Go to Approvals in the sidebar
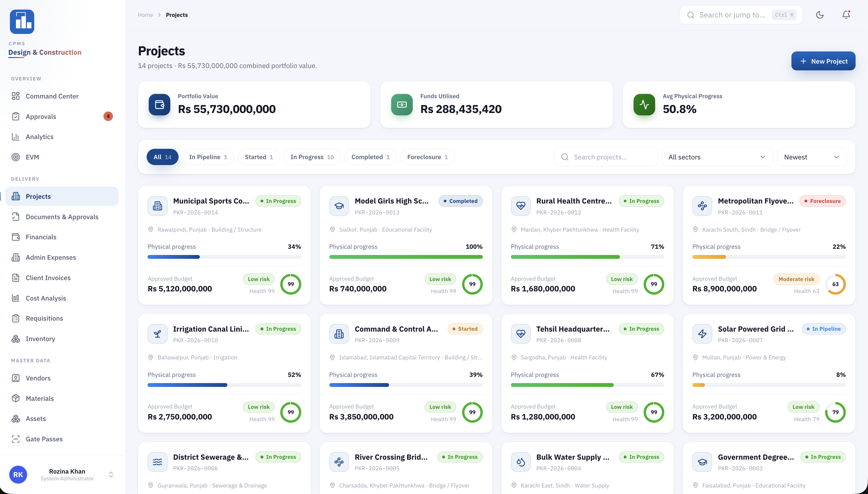Screen dimensions: 868x494 (x=62, y=116)
